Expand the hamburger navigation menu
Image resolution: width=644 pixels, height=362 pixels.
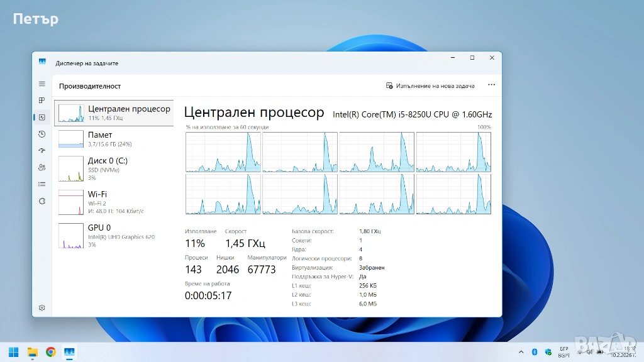click(x=42, y=84)
